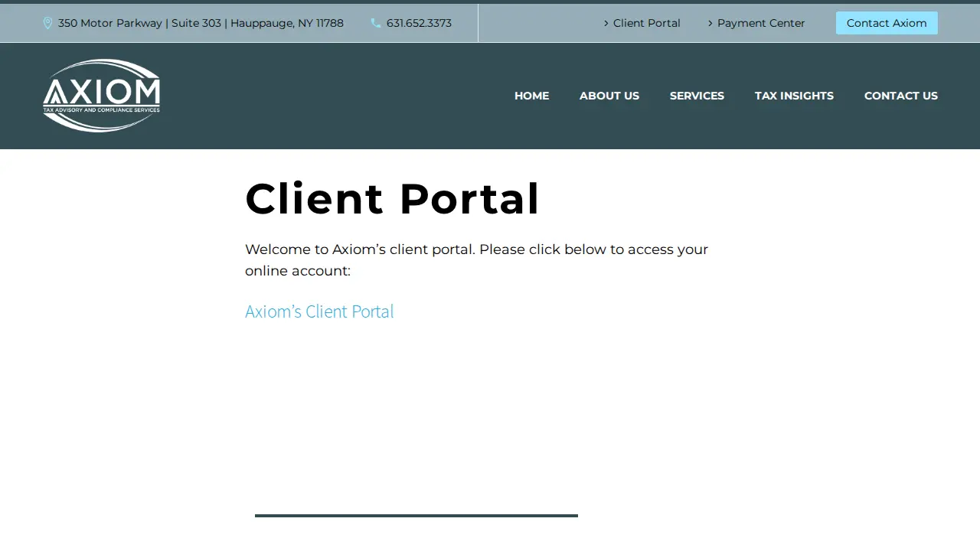The width and height of the screenshot is (980, 551).
Task: Click the welcome paragraph about the client portal
Action: click(x=476, y=260)
